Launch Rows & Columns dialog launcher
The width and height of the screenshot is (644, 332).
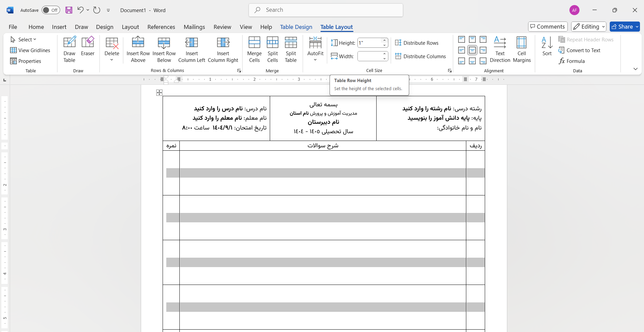click(x=239, y=71)
